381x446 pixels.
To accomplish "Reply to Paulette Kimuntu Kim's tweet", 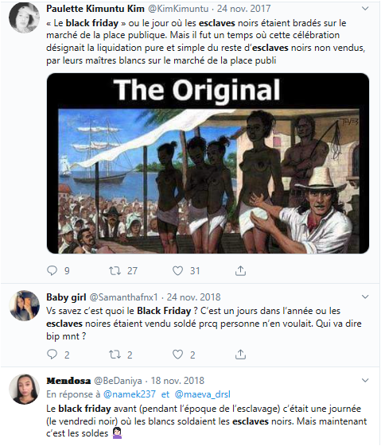I will 52,270.
